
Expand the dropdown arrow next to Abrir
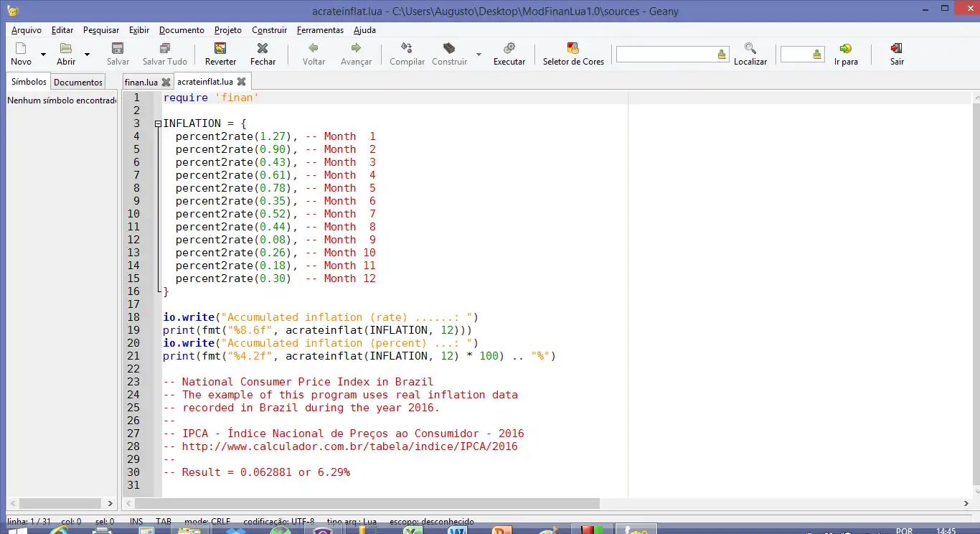88,55
